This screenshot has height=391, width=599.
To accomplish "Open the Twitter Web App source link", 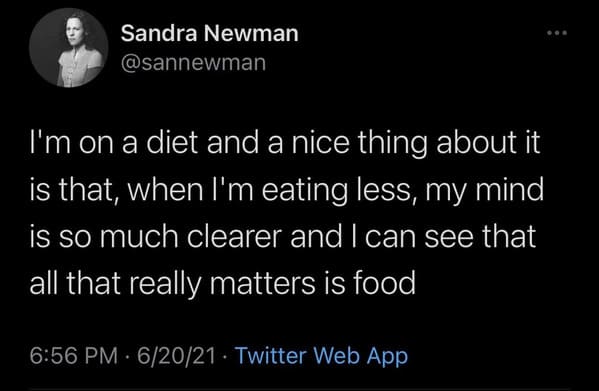I will pos(322,356).
